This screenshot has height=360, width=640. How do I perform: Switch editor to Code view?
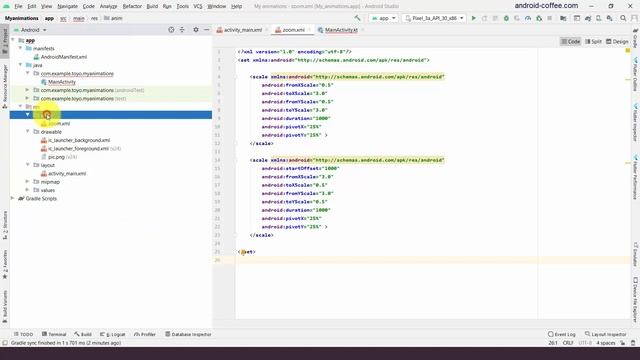tap(570, 41)
